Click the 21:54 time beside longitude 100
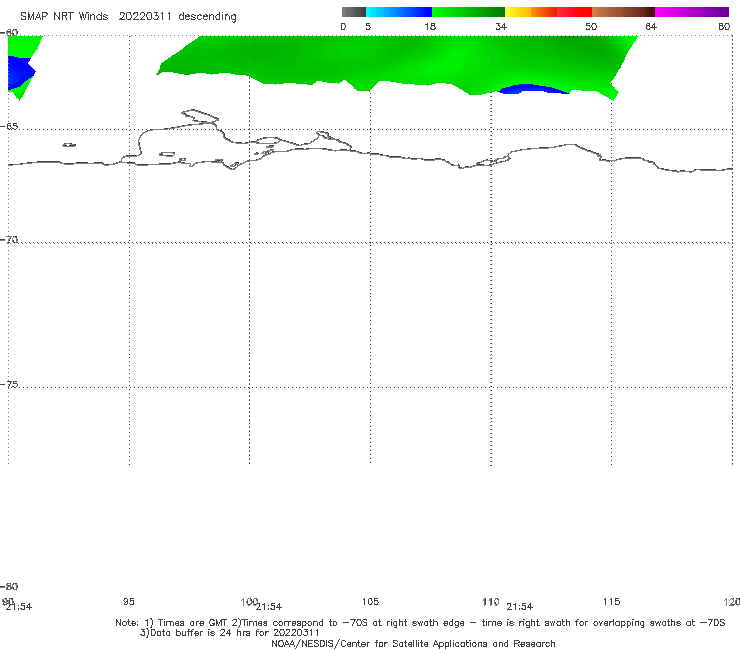Screen dimensions: 740x650 pos(269,607)
